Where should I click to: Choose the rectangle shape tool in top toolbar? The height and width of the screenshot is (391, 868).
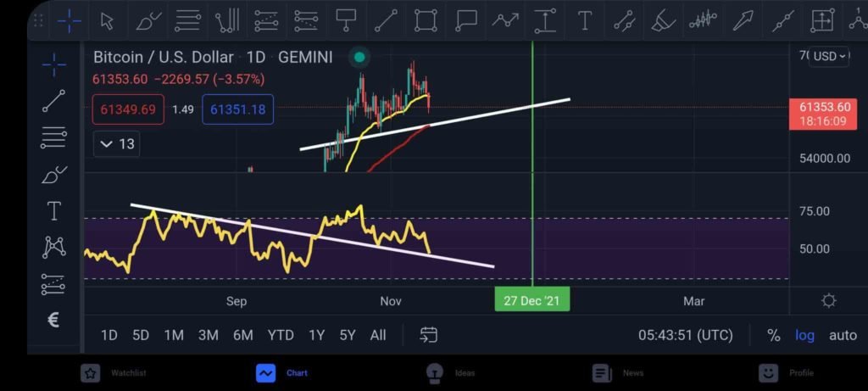point(426,20)
